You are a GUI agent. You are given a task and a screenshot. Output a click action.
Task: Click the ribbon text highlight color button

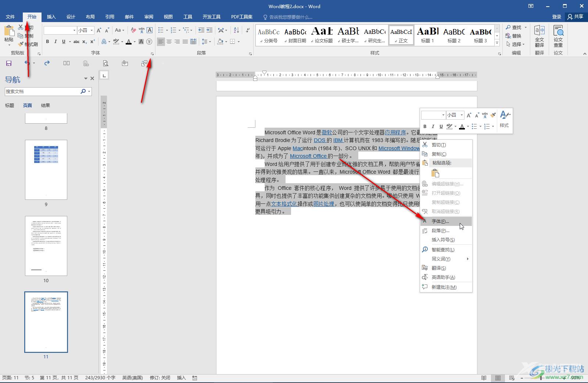pyautogui.click(x=116, y=42)
